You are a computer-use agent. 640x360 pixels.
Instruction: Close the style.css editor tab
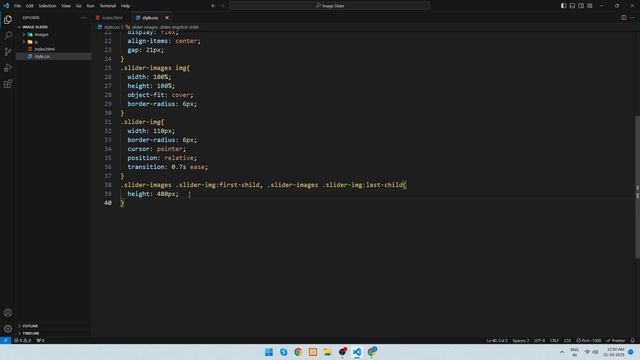point(167,18)
